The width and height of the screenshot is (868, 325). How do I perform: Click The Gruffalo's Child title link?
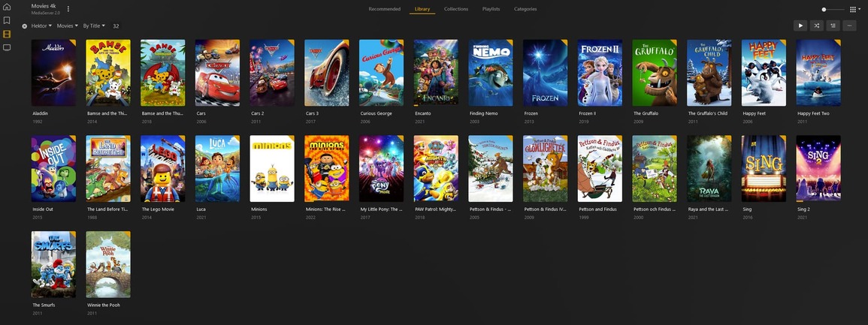707,113
